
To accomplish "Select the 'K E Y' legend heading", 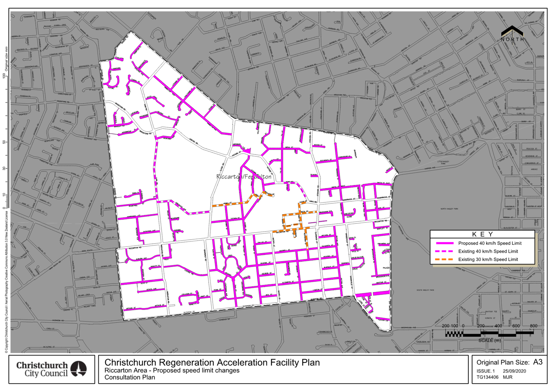I will click(482, 234).
